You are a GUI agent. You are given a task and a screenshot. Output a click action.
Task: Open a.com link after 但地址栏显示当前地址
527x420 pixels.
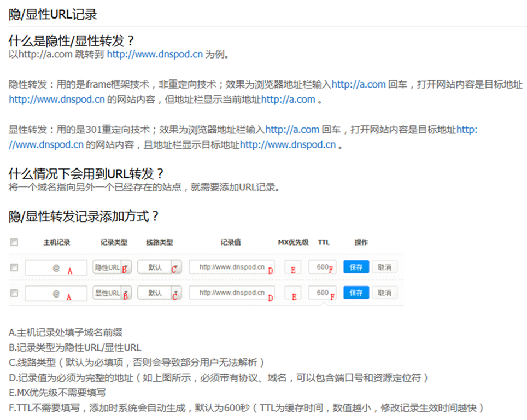tap(288, 100)
